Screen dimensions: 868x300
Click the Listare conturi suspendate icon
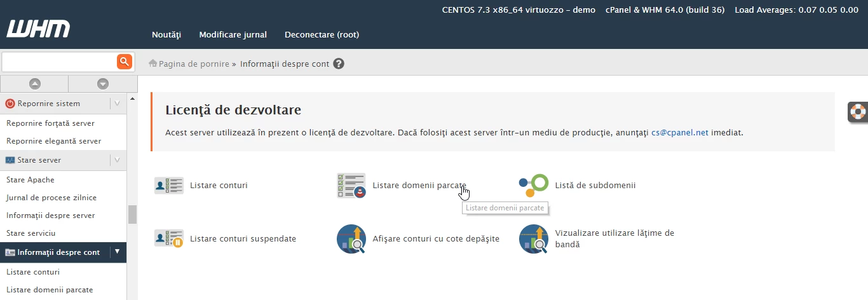point(168,239)
